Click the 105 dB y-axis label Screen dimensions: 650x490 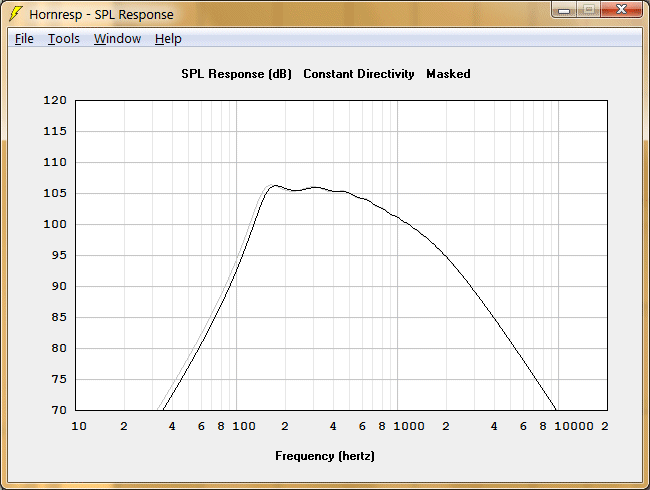(x=55, y=193)
